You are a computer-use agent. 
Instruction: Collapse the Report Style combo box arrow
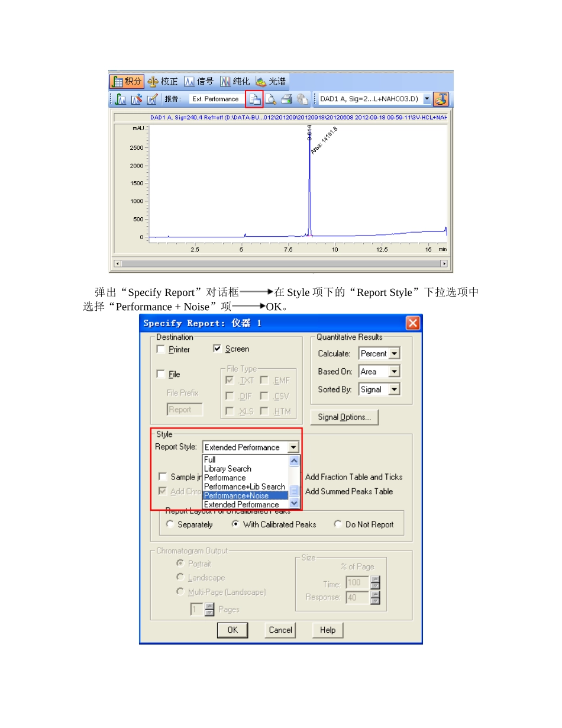pos(292,447)
